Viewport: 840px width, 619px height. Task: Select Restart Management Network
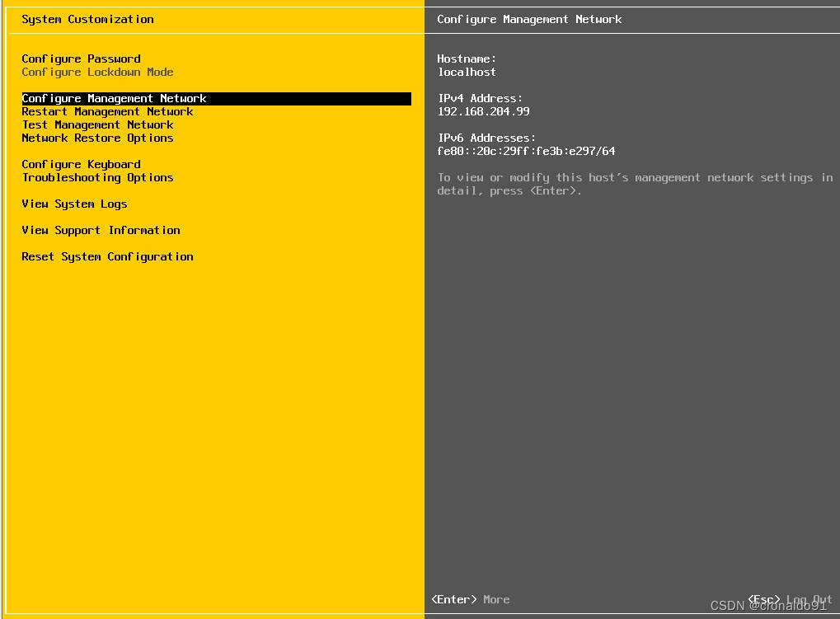107,111
